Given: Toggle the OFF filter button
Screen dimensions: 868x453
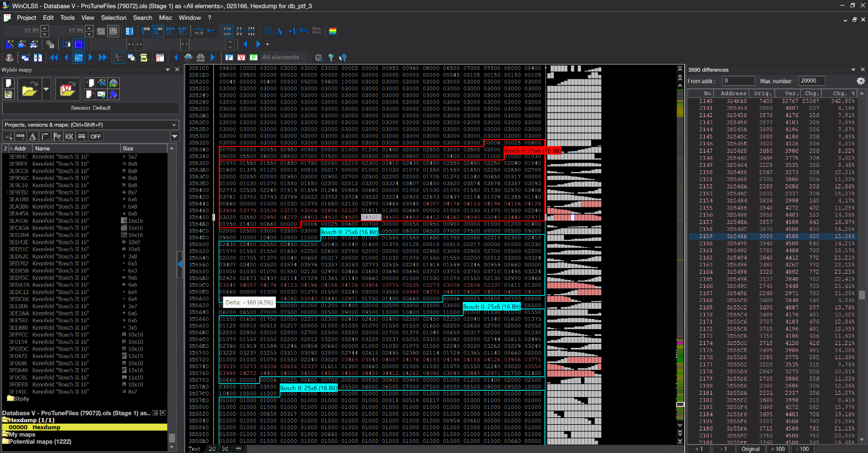Looking at the screenshot, I should 96,136.
